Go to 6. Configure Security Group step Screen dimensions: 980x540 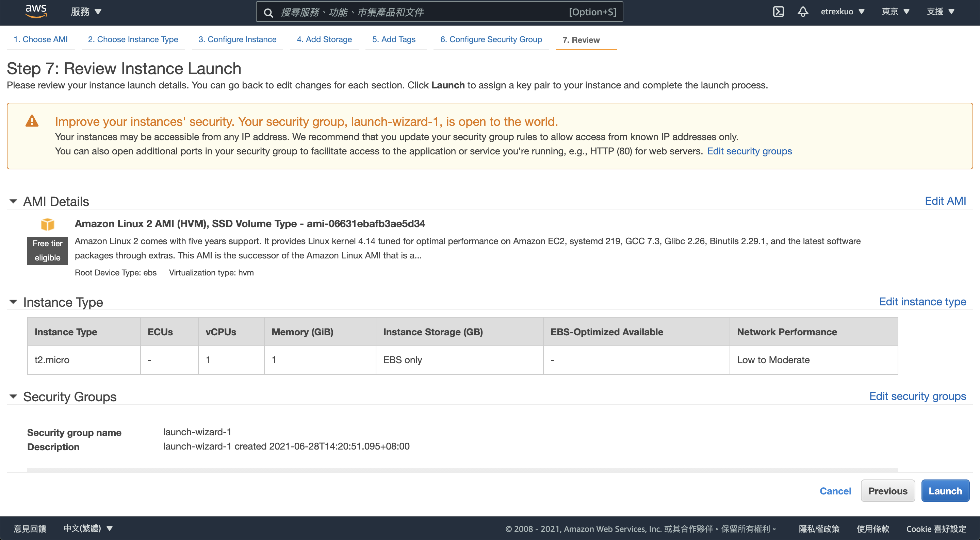pyautogui.click(x=491, y=39)
